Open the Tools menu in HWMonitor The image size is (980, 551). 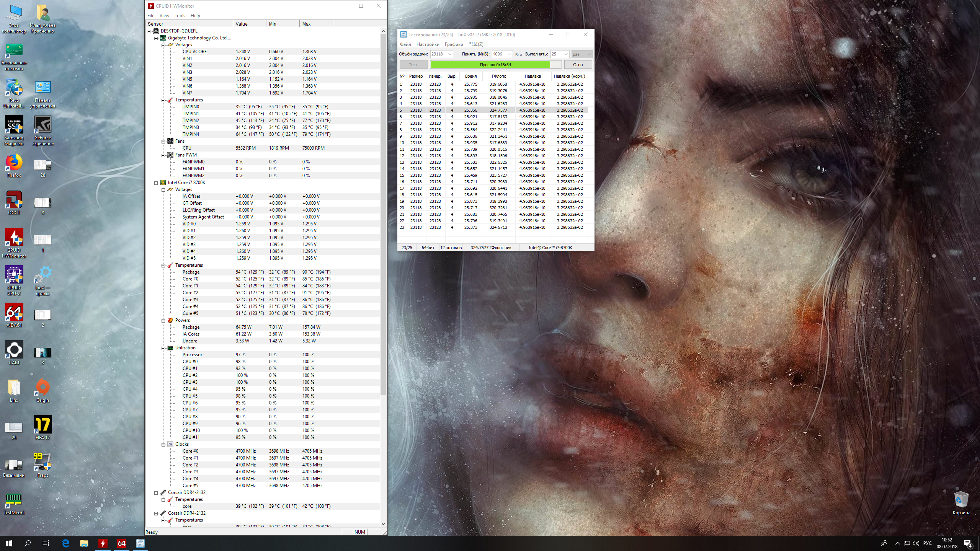180,16
